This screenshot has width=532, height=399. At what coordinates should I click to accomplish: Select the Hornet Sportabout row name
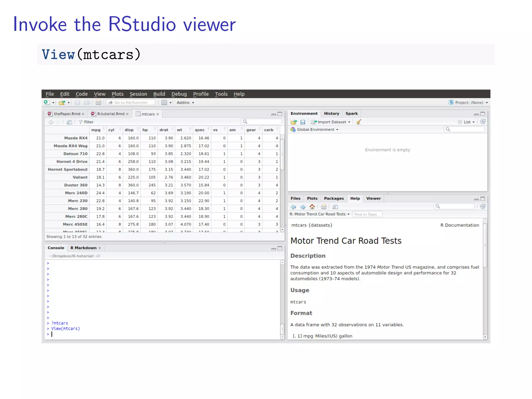point(68,169)
